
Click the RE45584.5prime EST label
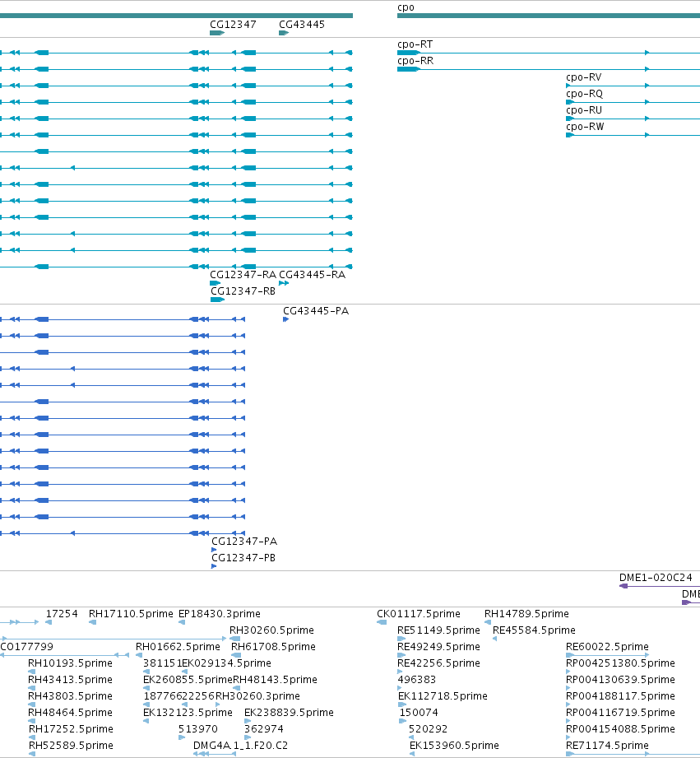[x=534, y=630]
